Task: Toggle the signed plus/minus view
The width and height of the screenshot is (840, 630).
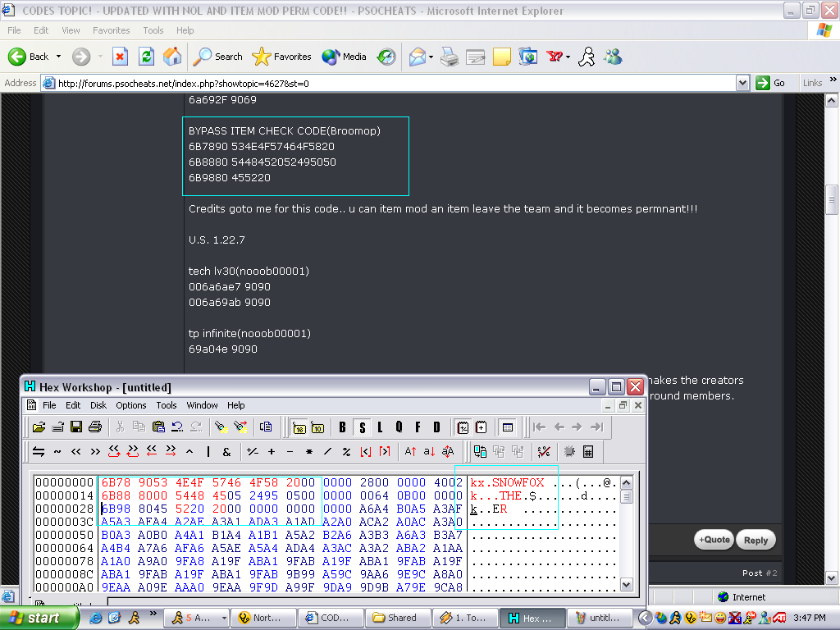Action: coord(463,427)
